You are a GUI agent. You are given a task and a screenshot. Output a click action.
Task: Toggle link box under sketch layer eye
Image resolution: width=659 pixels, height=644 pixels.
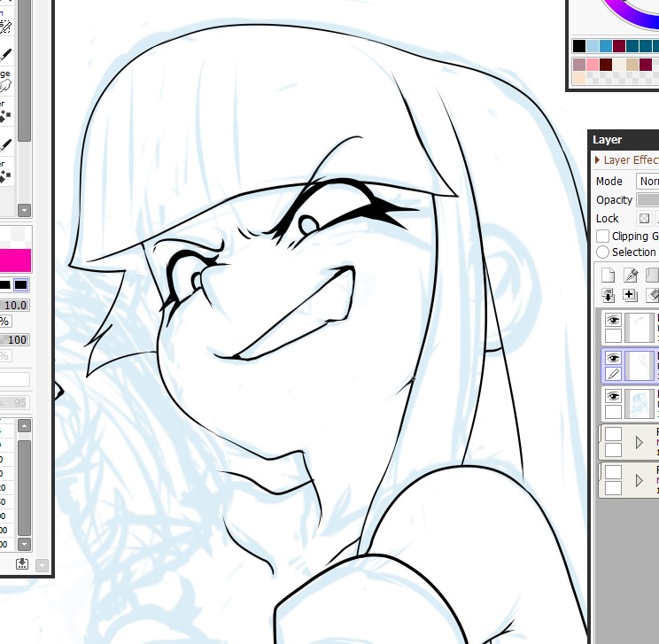(613, 412)
